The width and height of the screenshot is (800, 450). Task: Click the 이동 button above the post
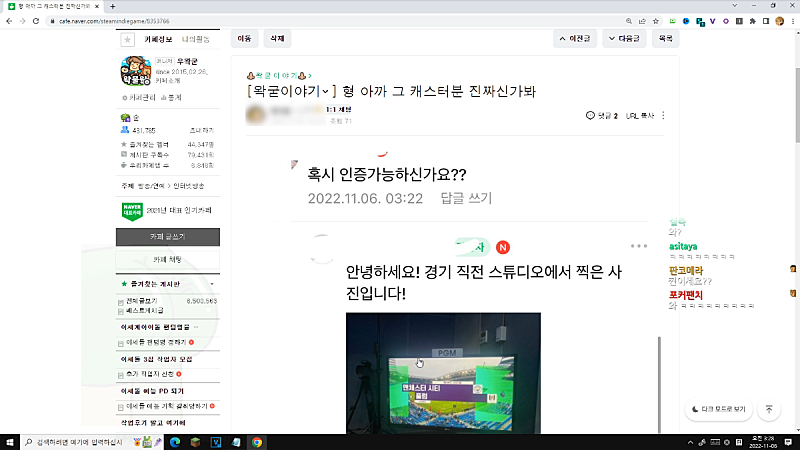(x=244, y=38)
